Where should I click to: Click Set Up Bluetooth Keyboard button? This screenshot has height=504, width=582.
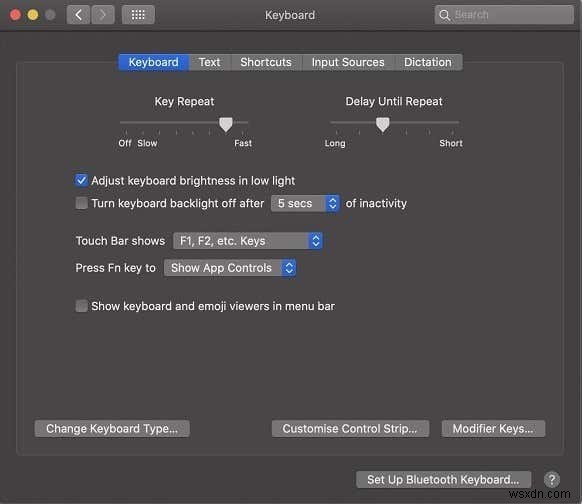(x=444, y=480)
